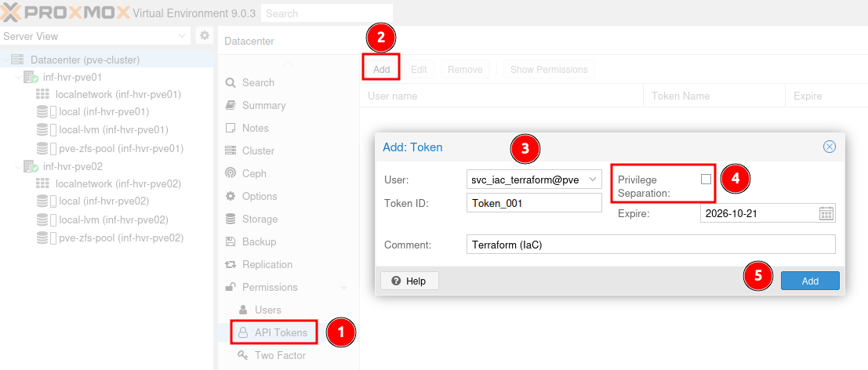The image size is (868, 370).
Task: Click the Datacenter server icon in tree
Action: click(x=17, y=59)
